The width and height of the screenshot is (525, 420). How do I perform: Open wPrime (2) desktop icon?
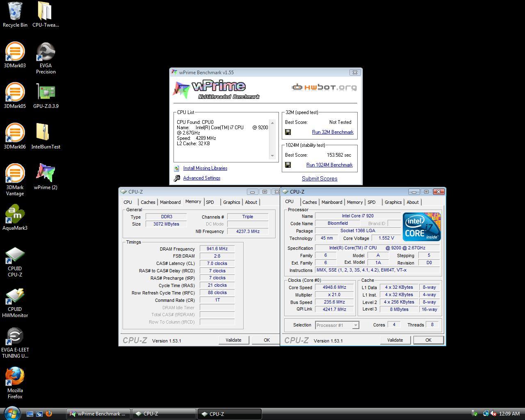click(x=46, y=177)
